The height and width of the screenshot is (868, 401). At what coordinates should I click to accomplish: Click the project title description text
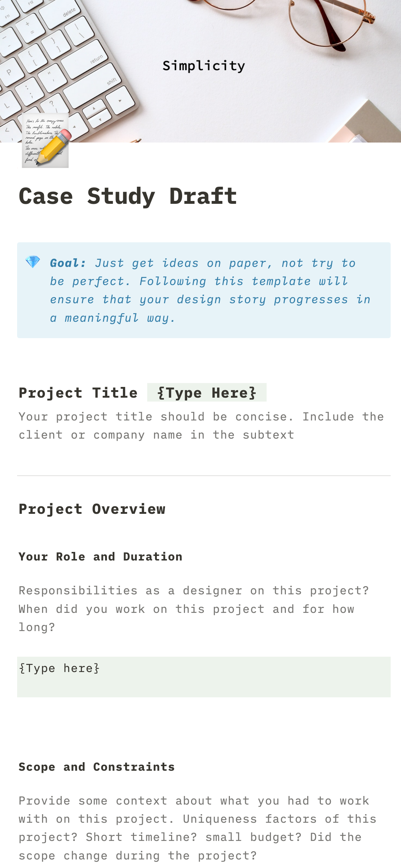201,426
